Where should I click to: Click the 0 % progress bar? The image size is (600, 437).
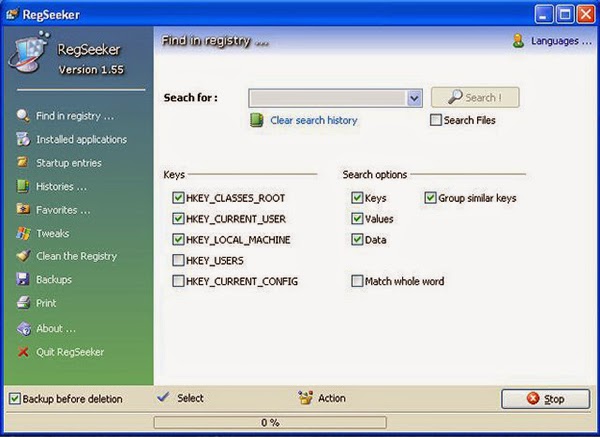(x=270, y=422)
